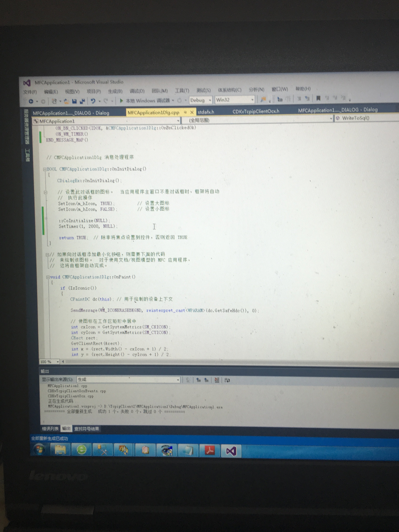The height and width of the screenshot is (532, 399).
Task: Open the 显示输出来源 output source dropdown
Action: point(178,379)
